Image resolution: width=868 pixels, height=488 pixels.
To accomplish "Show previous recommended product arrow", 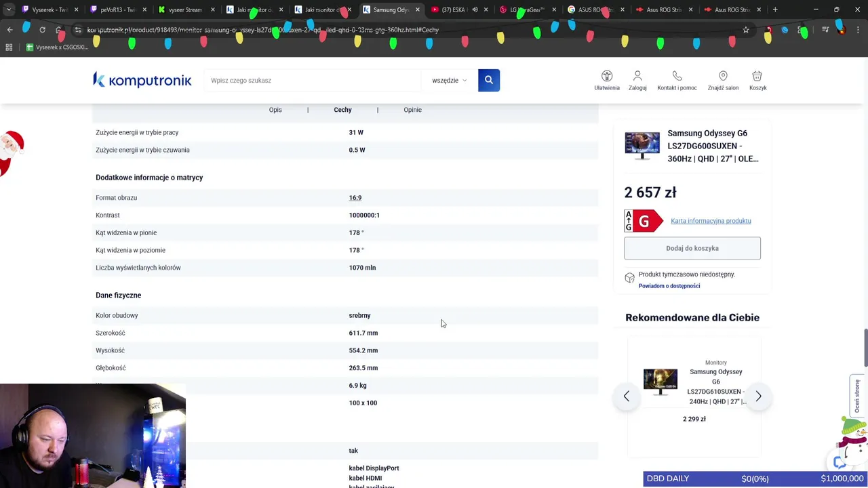I will pyautogui.click(x=627, y=396).
